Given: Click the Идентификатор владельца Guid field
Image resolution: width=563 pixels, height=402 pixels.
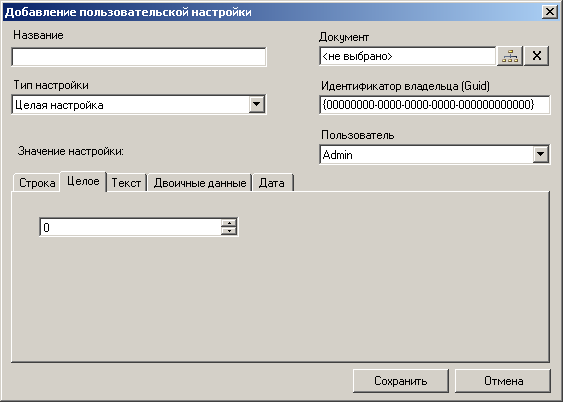Looking at the screenshot, I should coord(434,105).
